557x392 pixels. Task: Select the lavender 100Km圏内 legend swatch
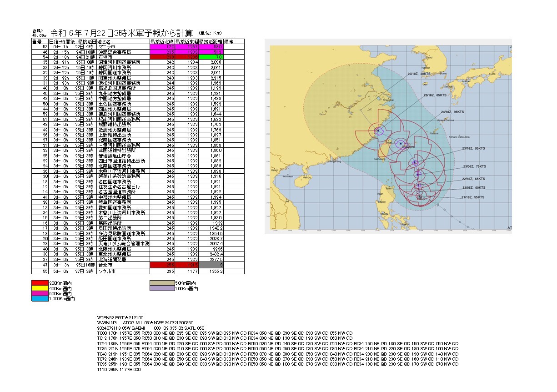tap(162, 288)
